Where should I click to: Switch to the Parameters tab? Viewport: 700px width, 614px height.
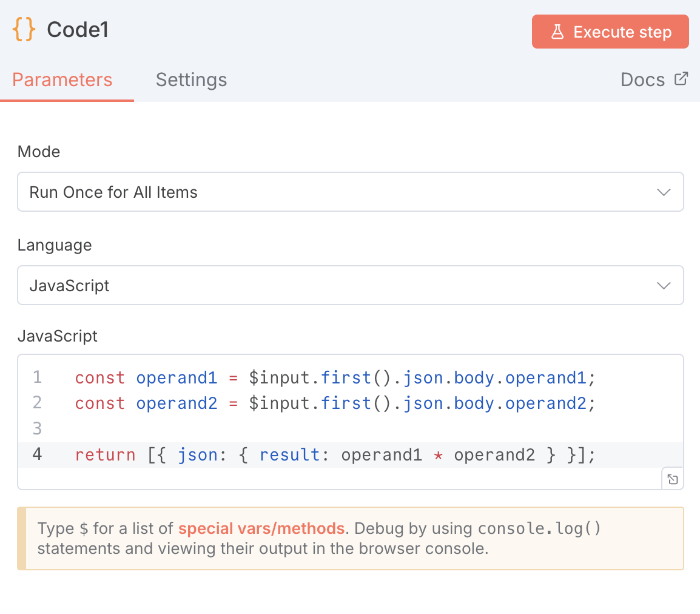tap(62, 80)
